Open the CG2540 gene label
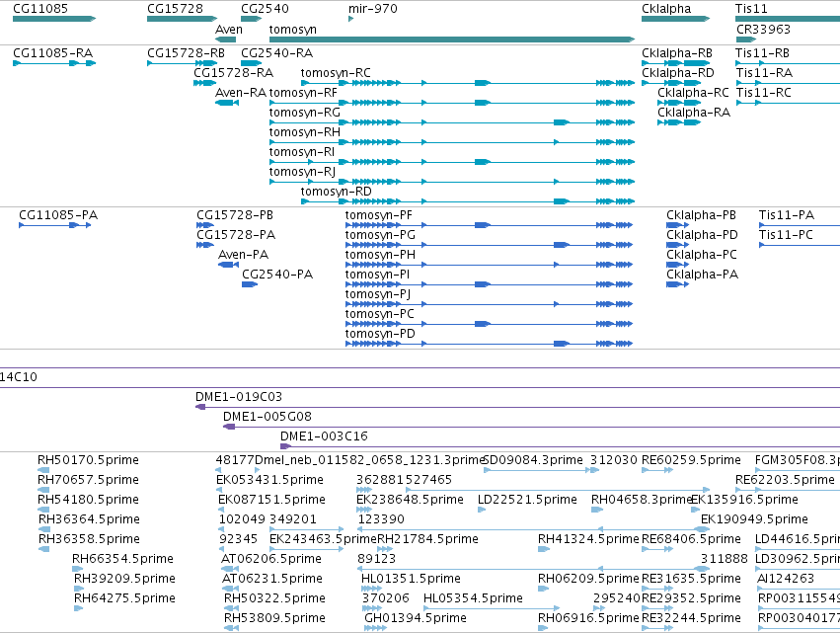This screenshot has height=633, width=840. (x=265, y=9)
